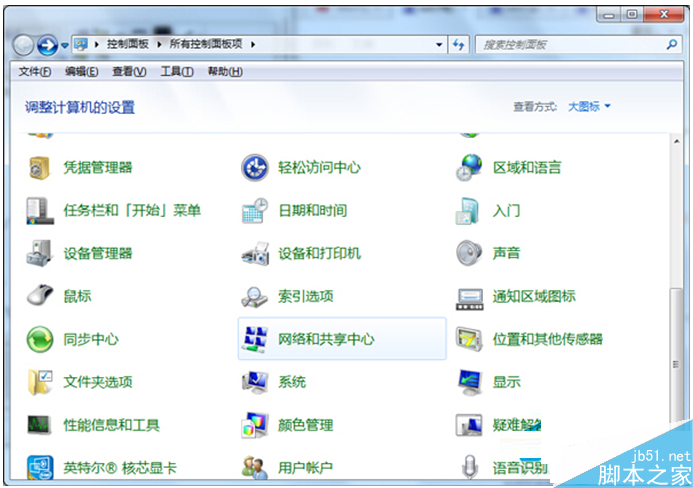Open the 入门 getting started icon
Viewport: 693px width, 488px height.
click(468, 211)
